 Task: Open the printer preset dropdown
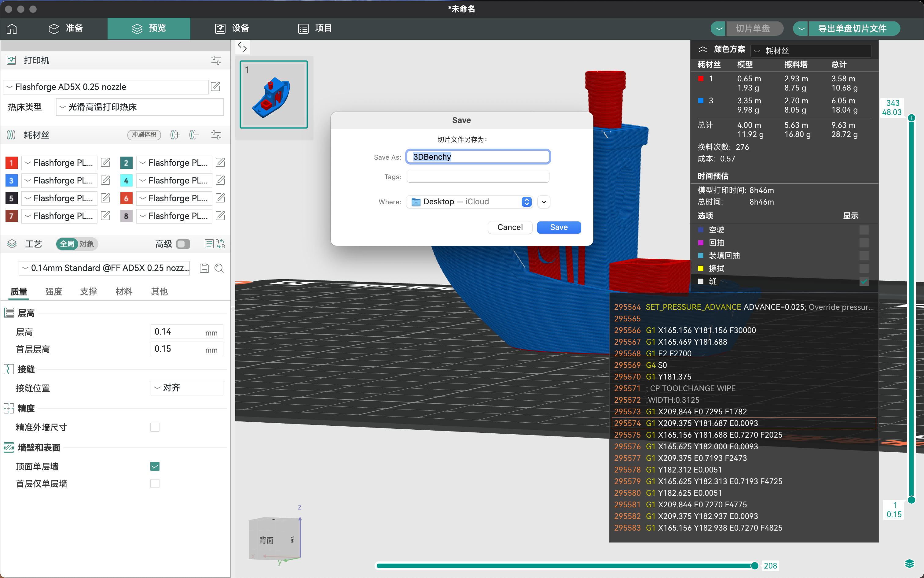[106, 87]
